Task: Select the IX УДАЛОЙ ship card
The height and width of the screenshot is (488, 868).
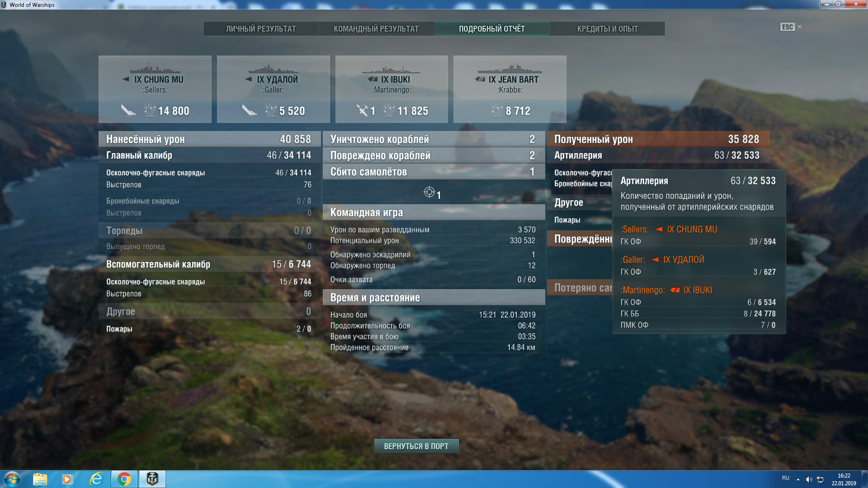Action: (274, 89)
